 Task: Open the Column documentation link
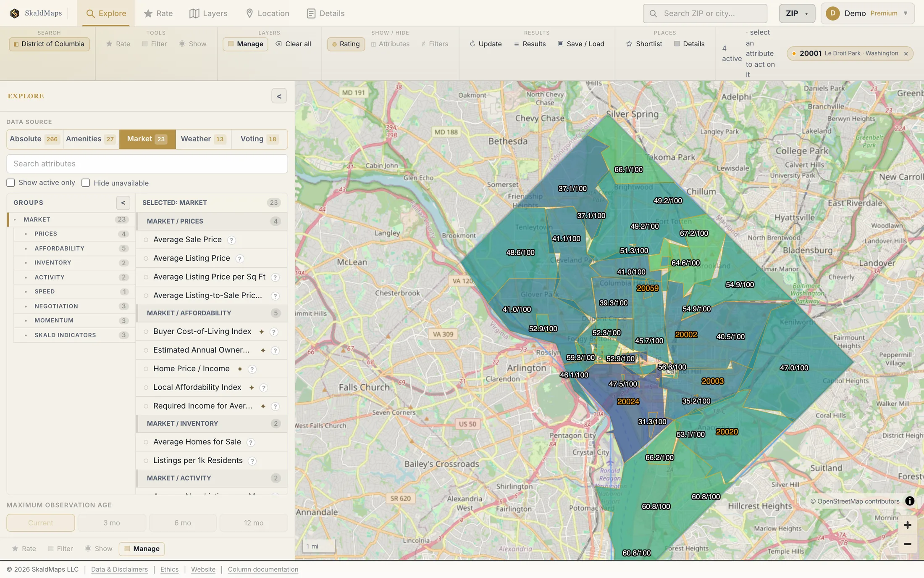click(x=263, y=570)
